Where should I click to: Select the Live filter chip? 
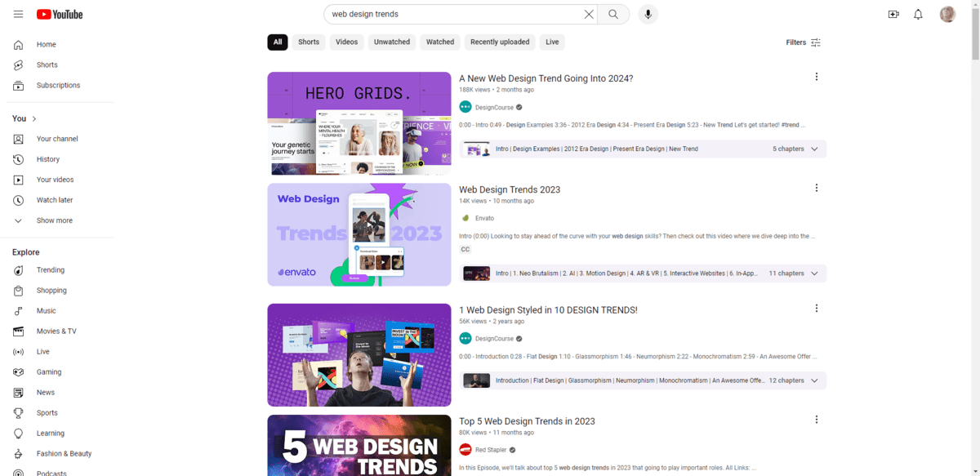[x=552, y=42]
